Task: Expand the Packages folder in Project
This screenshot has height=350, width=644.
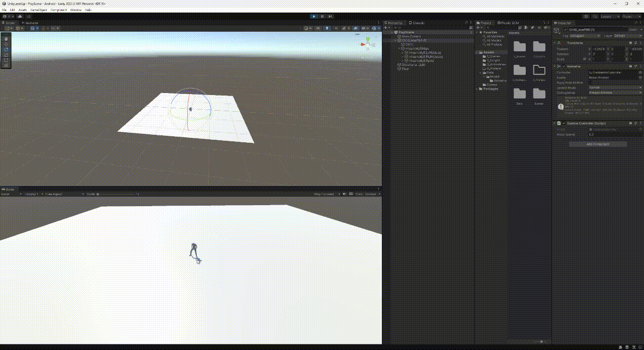Action: click(x=477, y=89)
